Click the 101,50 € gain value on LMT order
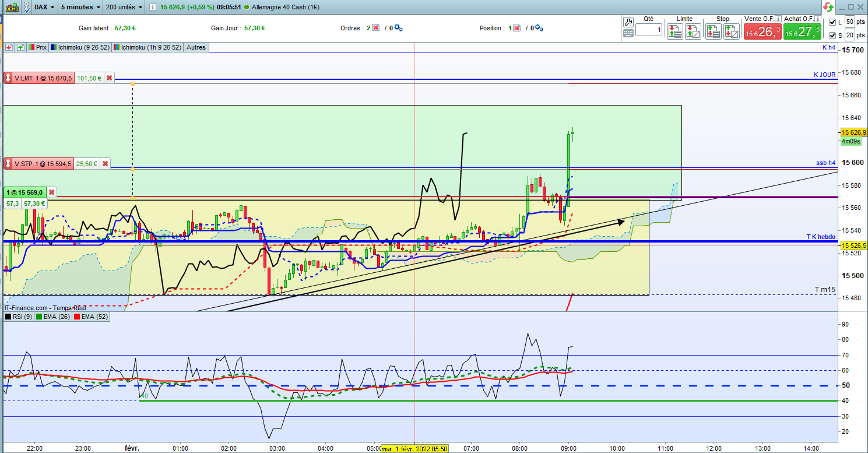Screen dimensions: 868x453 click(89, 78)
